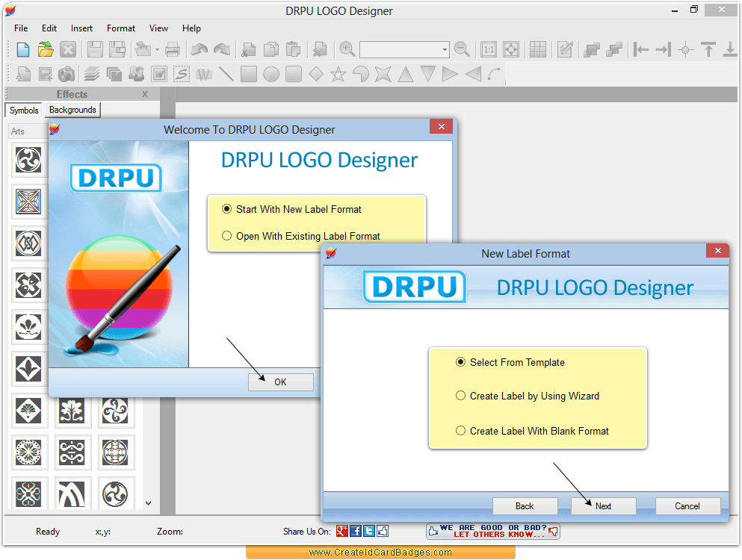Choose Create Label With Blank Format

click(532, 431)
